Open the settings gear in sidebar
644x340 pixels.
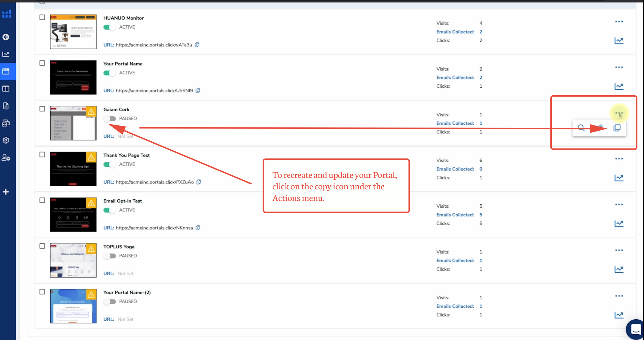point(6,140)
